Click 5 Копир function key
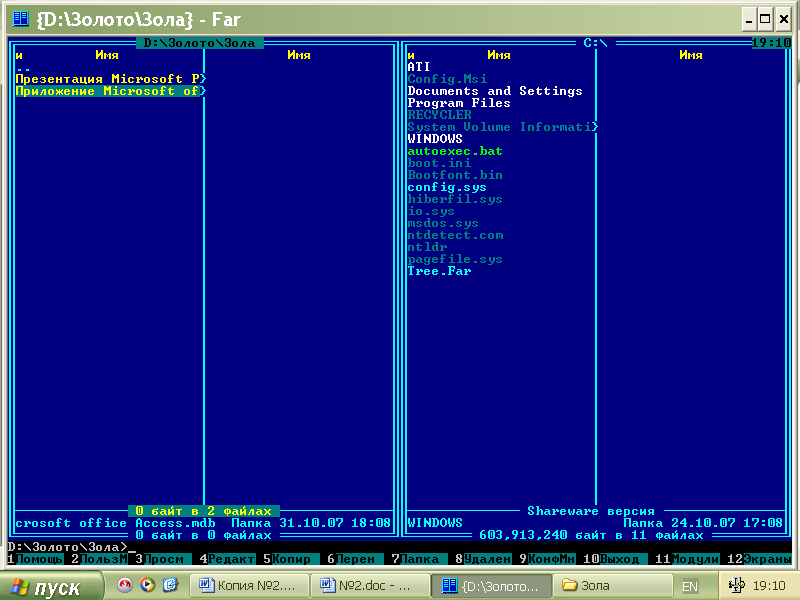800x600 pixels. tap(291, 559)
